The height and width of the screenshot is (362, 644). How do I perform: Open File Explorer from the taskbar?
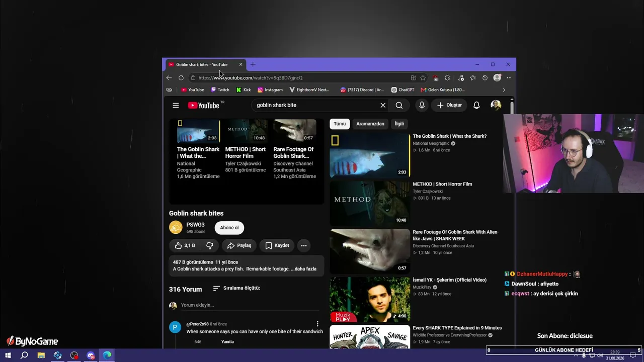(x=41, y=355)
